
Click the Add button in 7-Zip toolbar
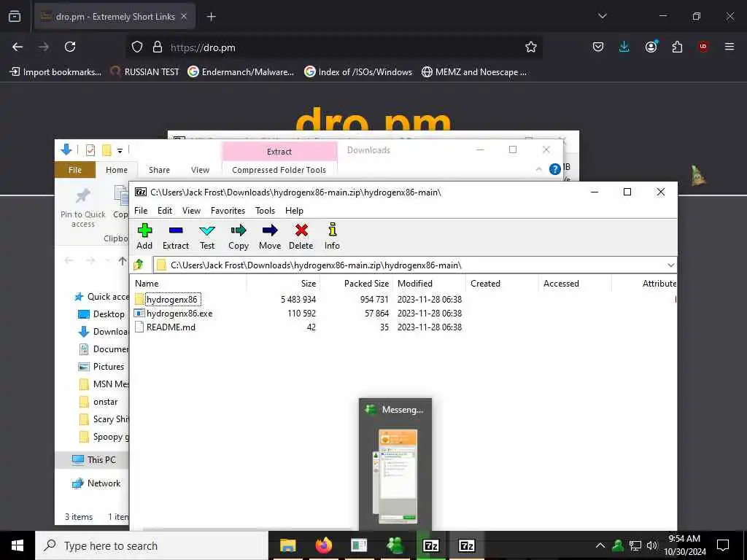(144, 236)
